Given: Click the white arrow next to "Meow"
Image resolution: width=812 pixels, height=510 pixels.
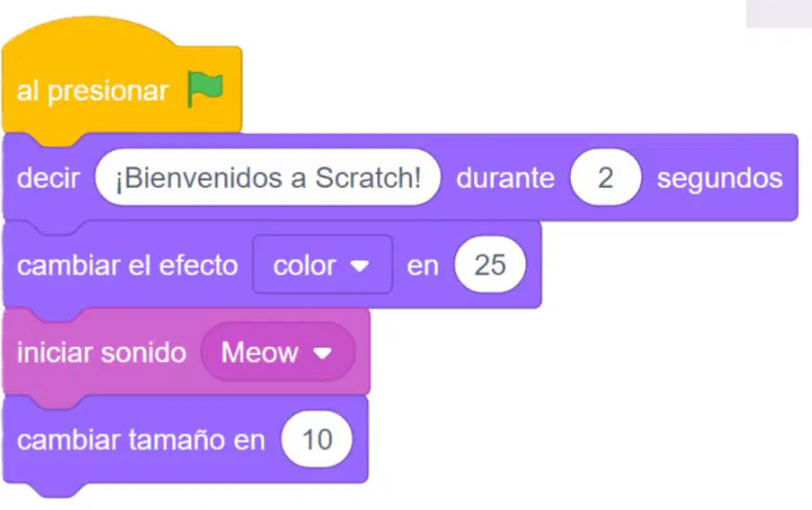Looking at the screenshot, I should [x=322, y=354].
